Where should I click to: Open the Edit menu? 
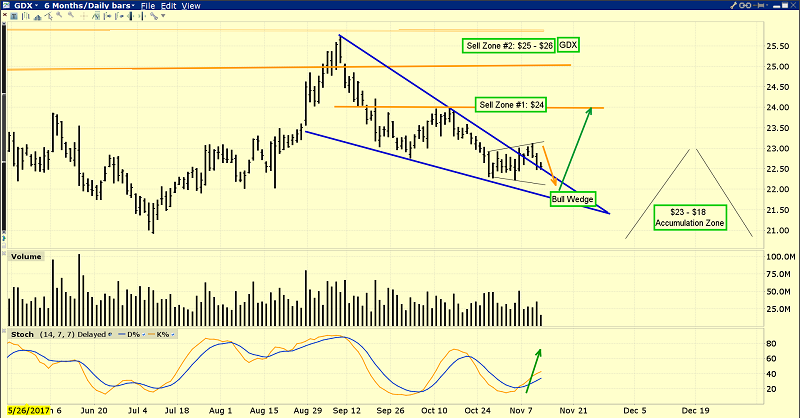pyautogui.click(x=168, y=6)
